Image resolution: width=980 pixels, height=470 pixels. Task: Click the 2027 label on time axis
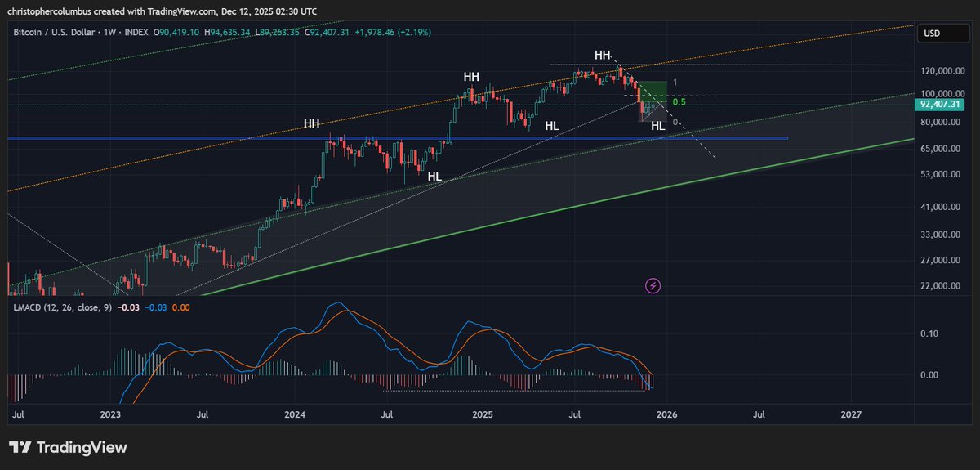point(851,415)
